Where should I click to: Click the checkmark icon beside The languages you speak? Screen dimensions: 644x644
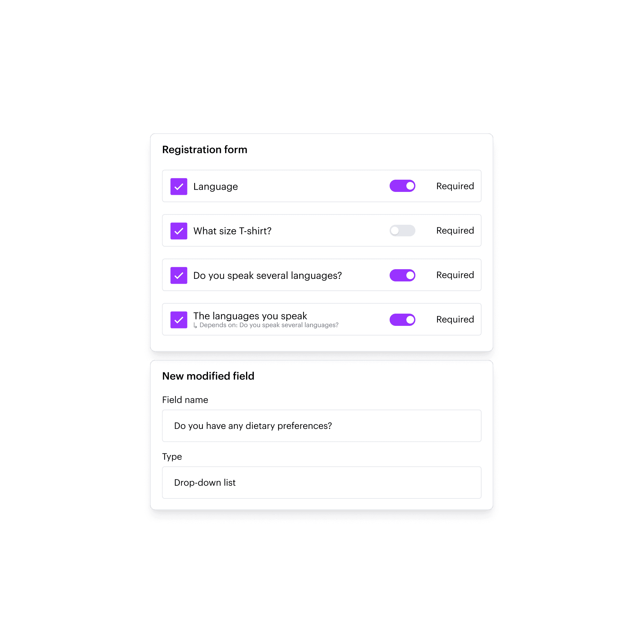click(179, 320)
